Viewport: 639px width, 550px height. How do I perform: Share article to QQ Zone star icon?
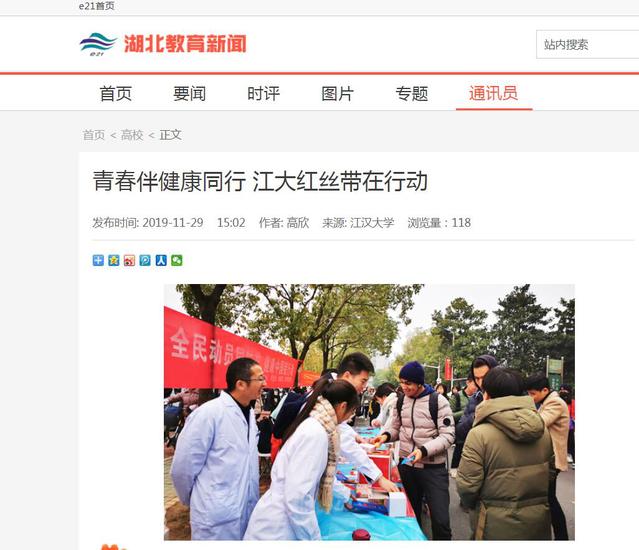coord(114,260)
